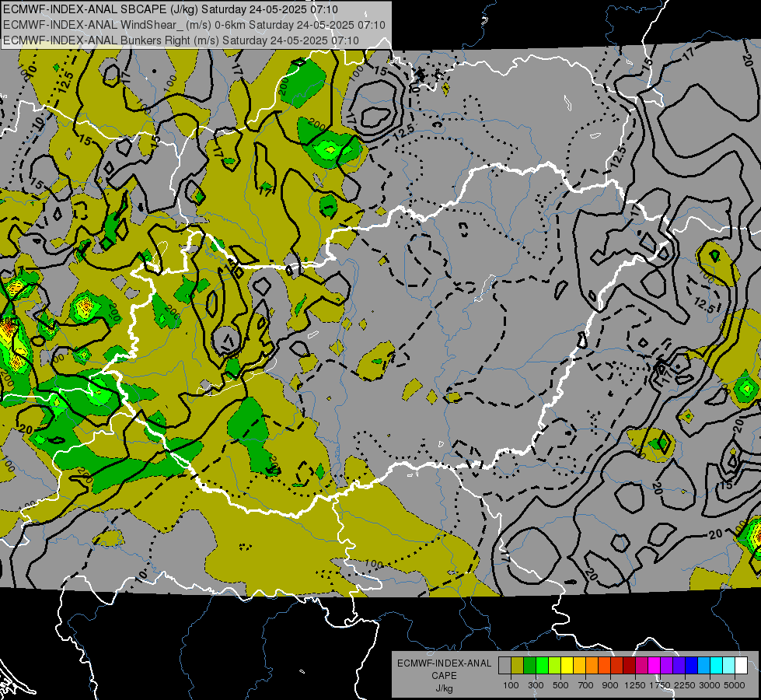Select the amber legend swatch left of 700
Screen dimensions: 761x700
point(579,665)
